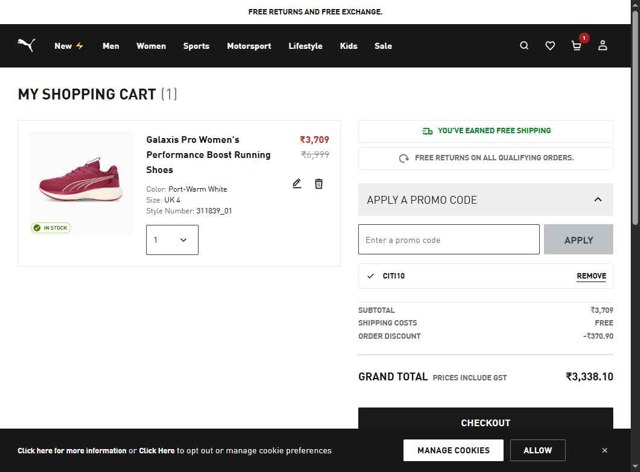The image size is (640, 472).
Task: Edit the Galaxis Pro cart item
Action: pos(297,184)
